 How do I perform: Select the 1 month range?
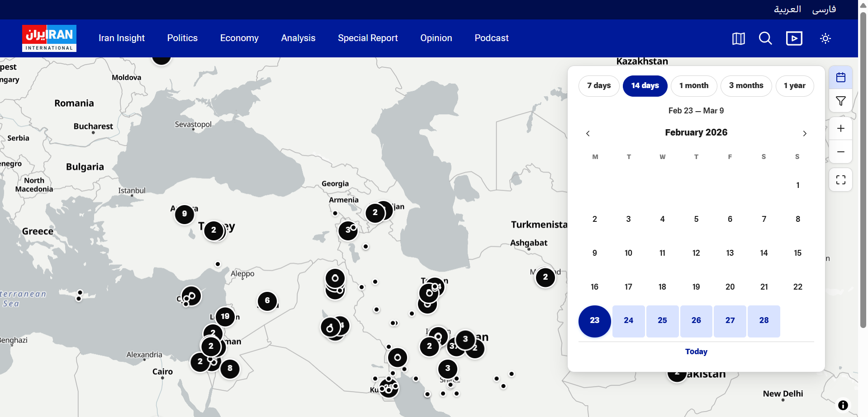(x=693, y=86)
